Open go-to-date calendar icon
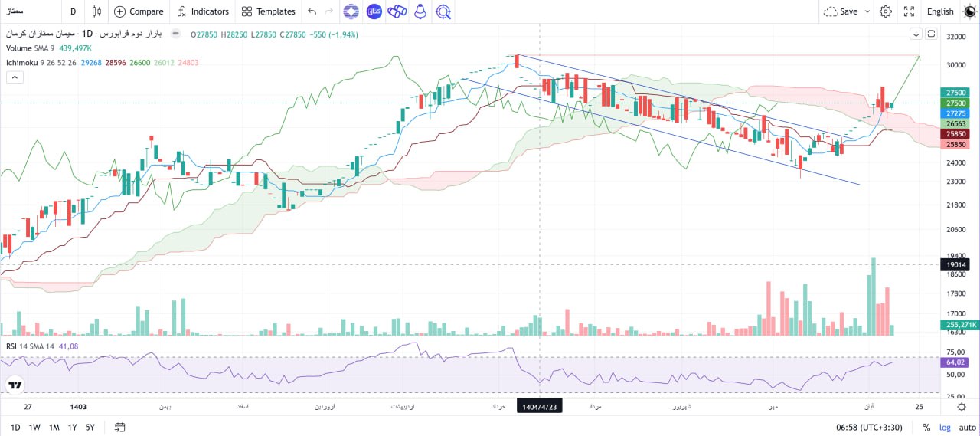Image resolution: width=980 pixels, height=436 pixels. click(x=120, y=427)
